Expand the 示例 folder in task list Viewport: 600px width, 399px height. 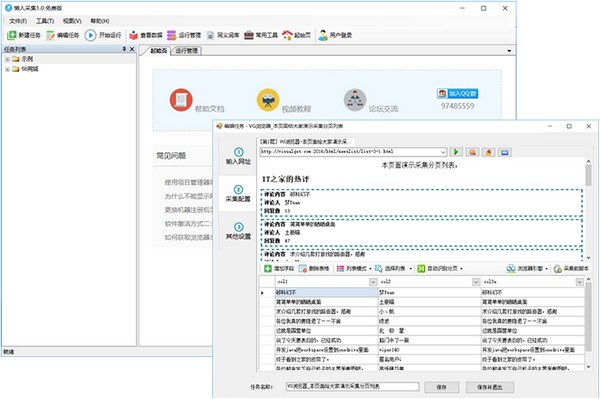click(x=7, y=59)
